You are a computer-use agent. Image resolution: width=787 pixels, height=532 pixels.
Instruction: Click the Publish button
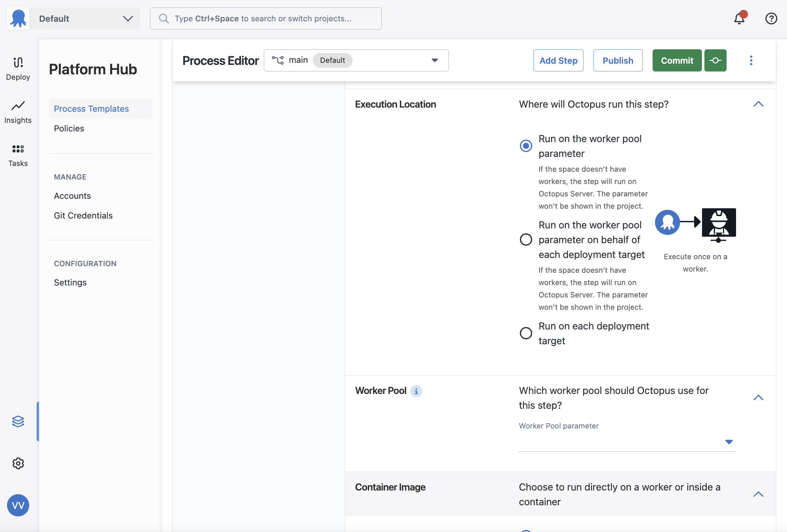tap(618, 60)
